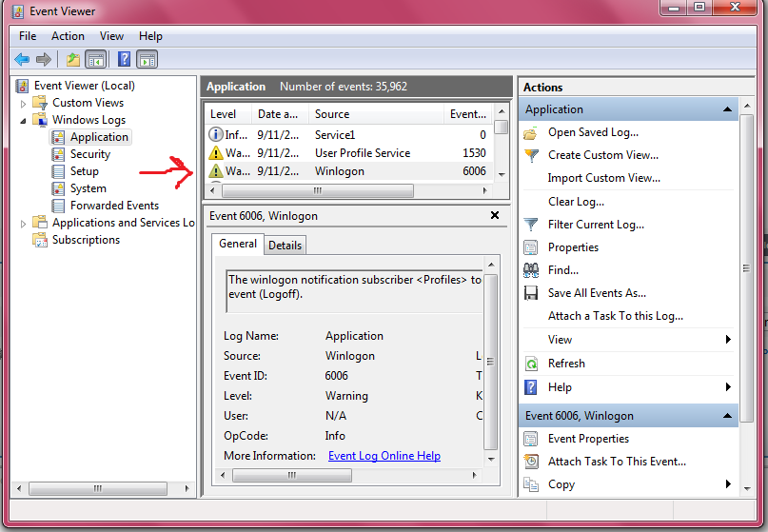This screenshot has width=768, height=532.
Task: Open the Help submenu arrow in Actions
Action: tap(728, 387)
